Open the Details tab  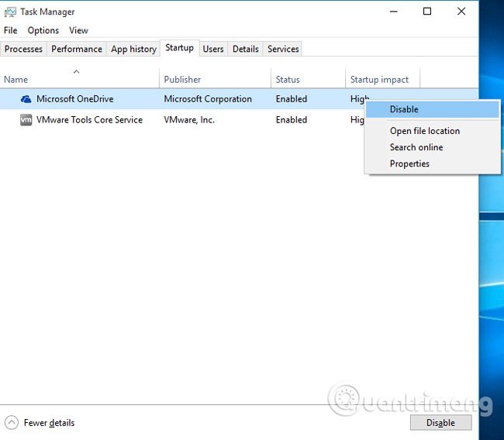pyautogui.click(x=246, y=49)
